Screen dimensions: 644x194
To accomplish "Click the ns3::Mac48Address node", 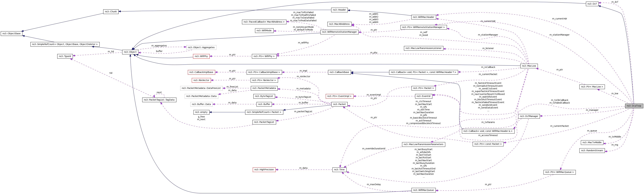I will [339, 24].
